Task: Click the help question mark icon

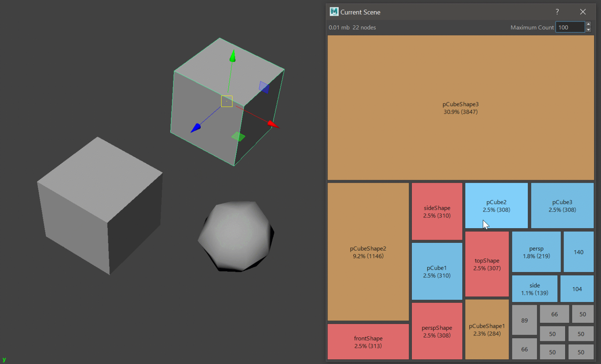Action: coord(557,12)
